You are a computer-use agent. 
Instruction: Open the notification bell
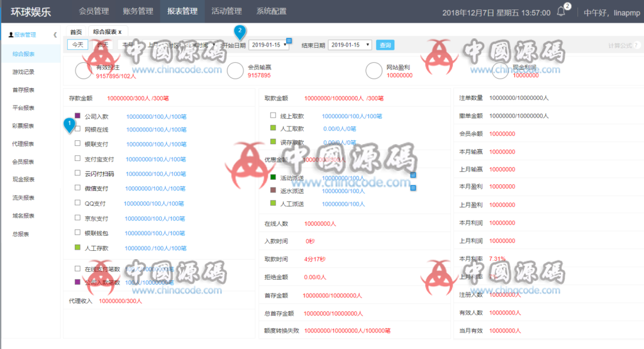[x=561, y=11]
